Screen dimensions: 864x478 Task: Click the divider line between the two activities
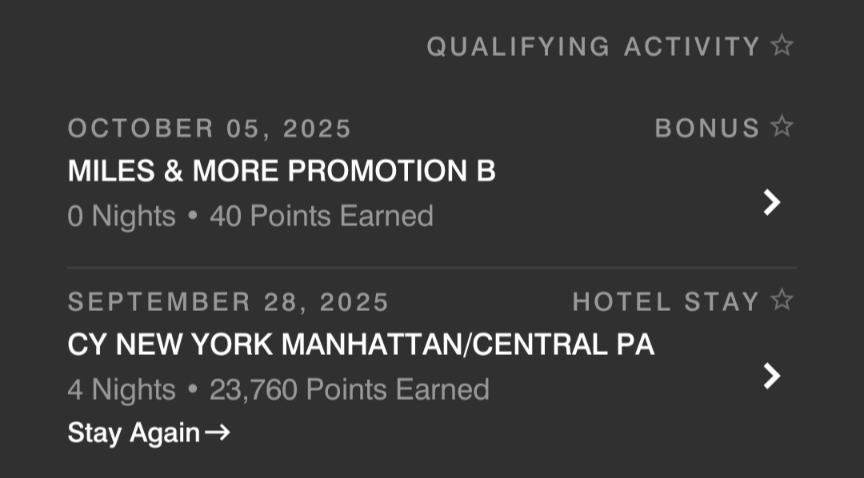(432, 268)
